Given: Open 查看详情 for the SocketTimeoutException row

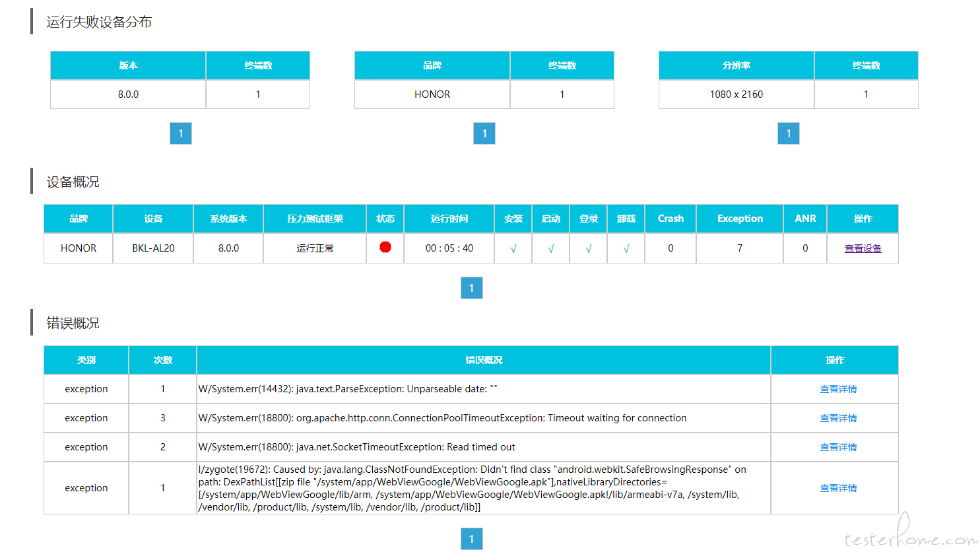Looking at the screenshot, I should pos(838,448).
